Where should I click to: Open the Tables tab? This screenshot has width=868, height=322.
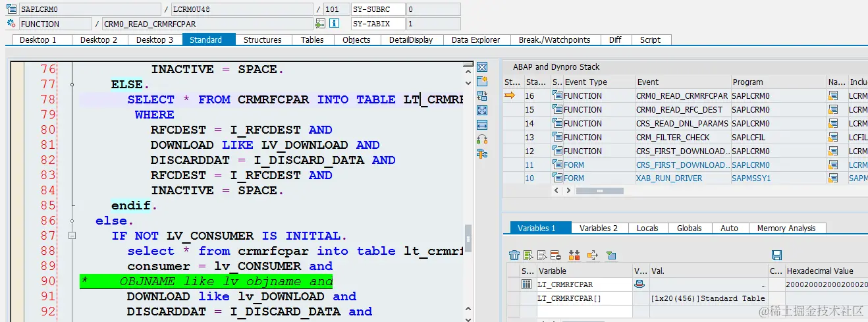312,40
